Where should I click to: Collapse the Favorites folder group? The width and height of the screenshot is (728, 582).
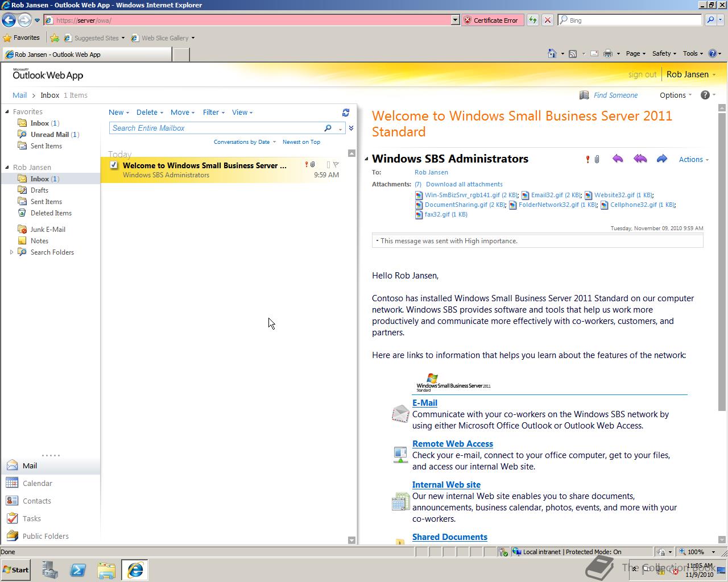(x=7, y=111)
